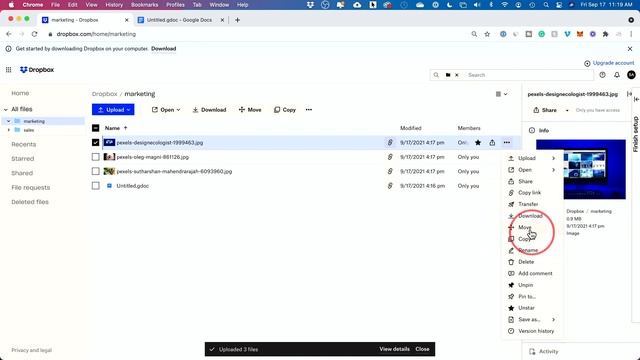The image size is (640, 360).
Task: Open the toolbar more-options ellipsis
Action: pyautogui.click(x=309, y=110)
